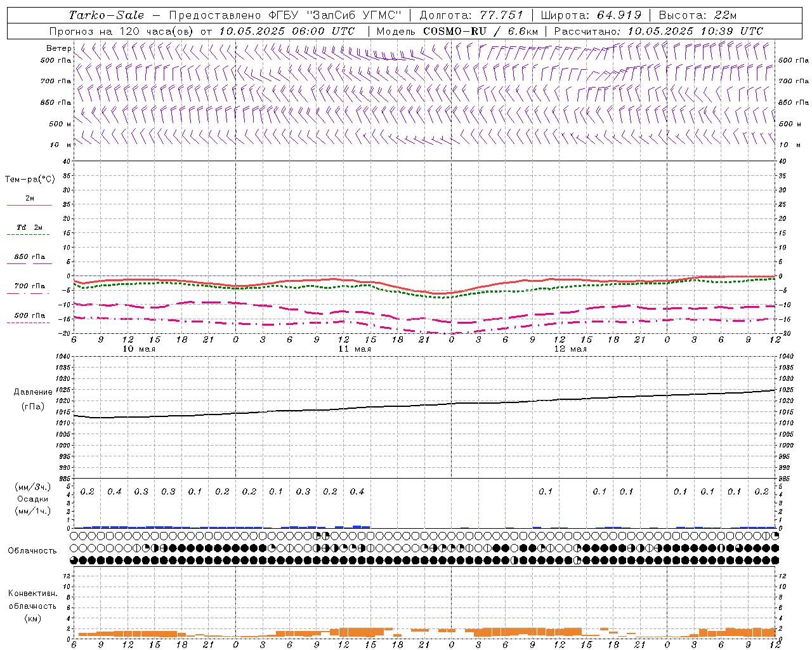Select forecast start time '10.05.2025 06:00 UTC'
This screenshot has width=812, height=650.
(x=287, y=31)
